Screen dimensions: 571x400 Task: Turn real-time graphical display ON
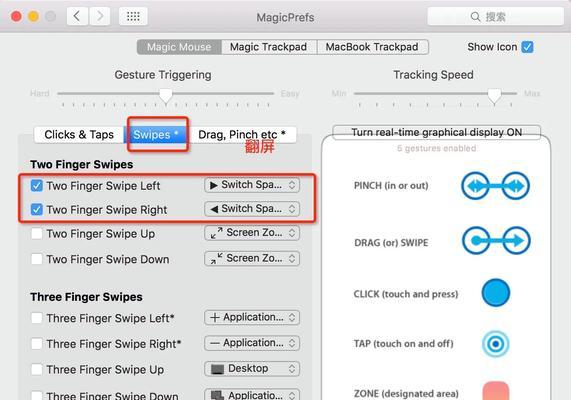pos(437,132)
